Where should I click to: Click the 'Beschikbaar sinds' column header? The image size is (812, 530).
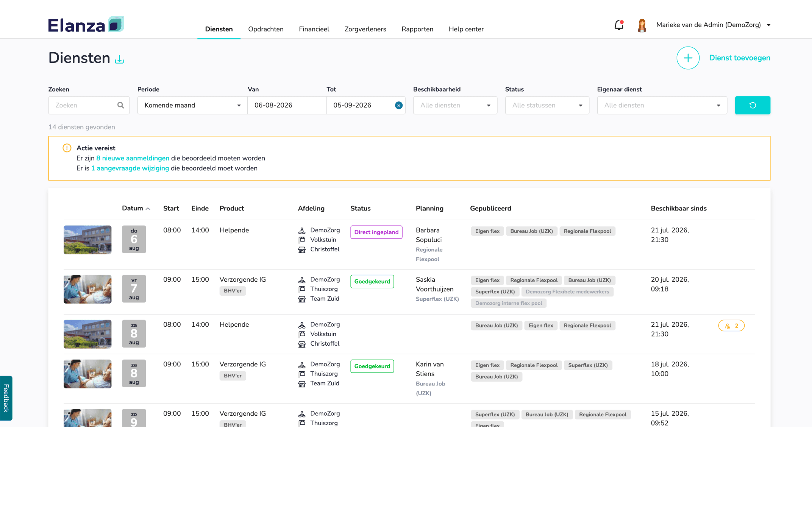pos(679,209)
